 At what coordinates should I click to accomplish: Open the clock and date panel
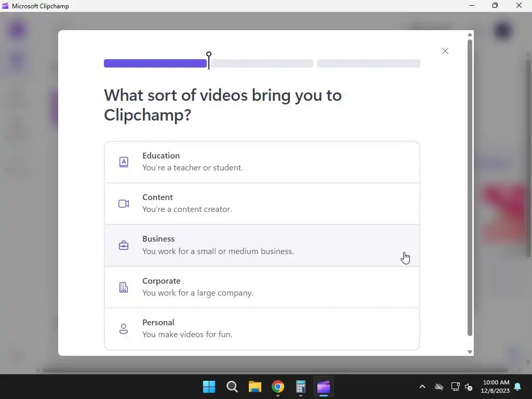click(x=495, y=387)
